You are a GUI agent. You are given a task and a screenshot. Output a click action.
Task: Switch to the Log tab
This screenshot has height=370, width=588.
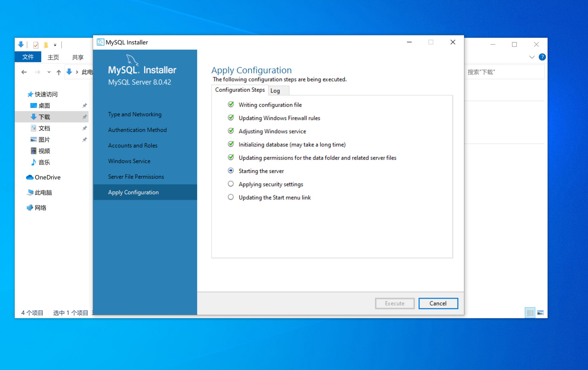[275, 91]
